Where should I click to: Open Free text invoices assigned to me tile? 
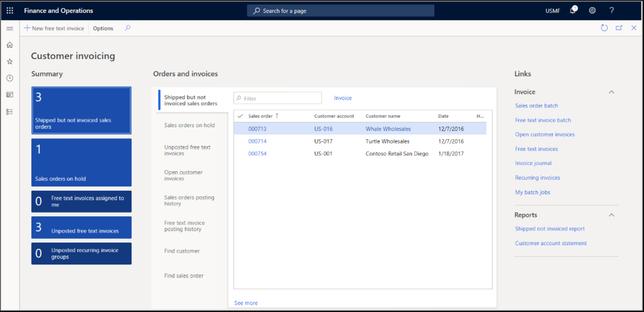click(x=81, y=202)
